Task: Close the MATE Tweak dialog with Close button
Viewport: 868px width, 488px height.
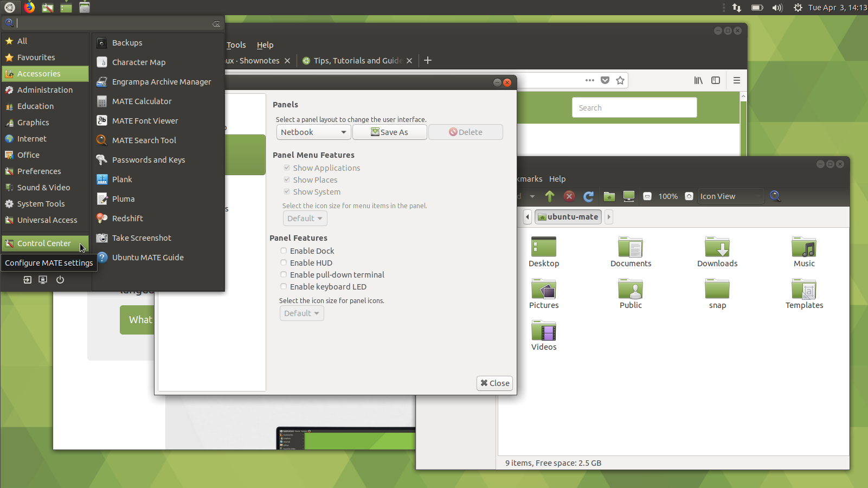Action: (495, 383)
